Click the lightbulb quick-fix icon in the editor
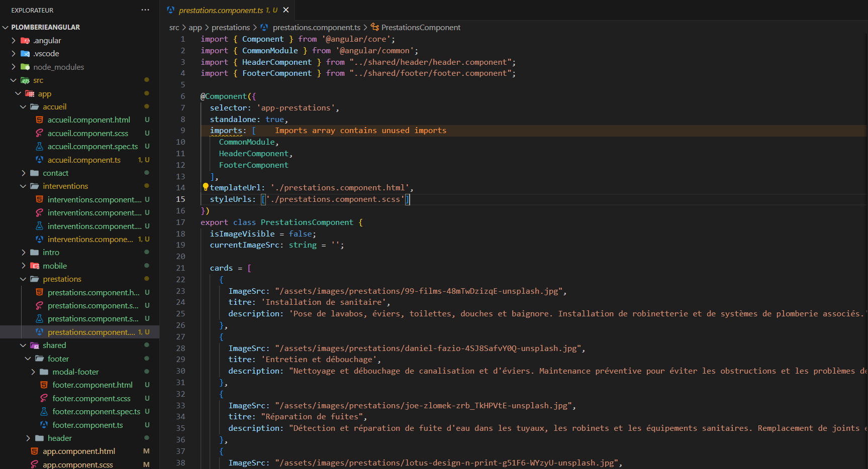Screen dimensions: 868x469 [205, 187]
